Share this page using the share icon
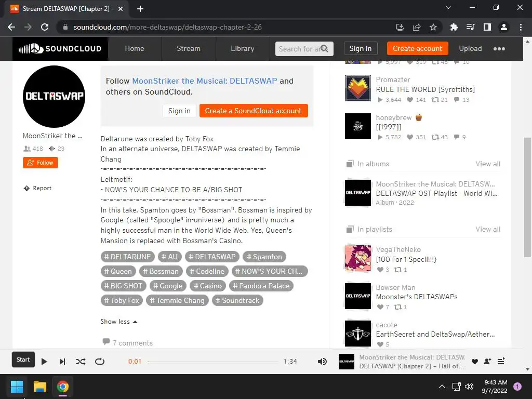The height and width of the screenshot is (399, 532). [x=417, y=27]
